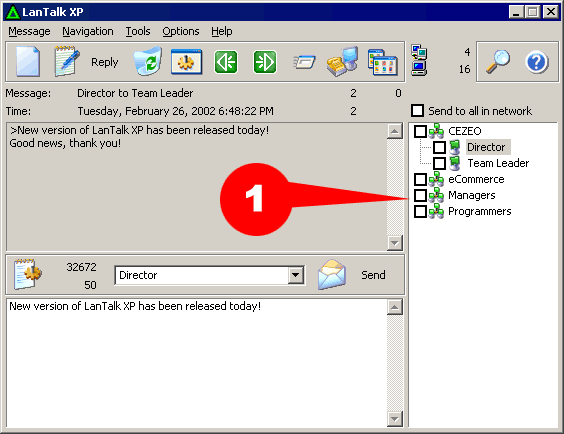This screenshot has height=434, width=564.
Task: Click the recycle bin delete icon
Action: tap(148, 61)
